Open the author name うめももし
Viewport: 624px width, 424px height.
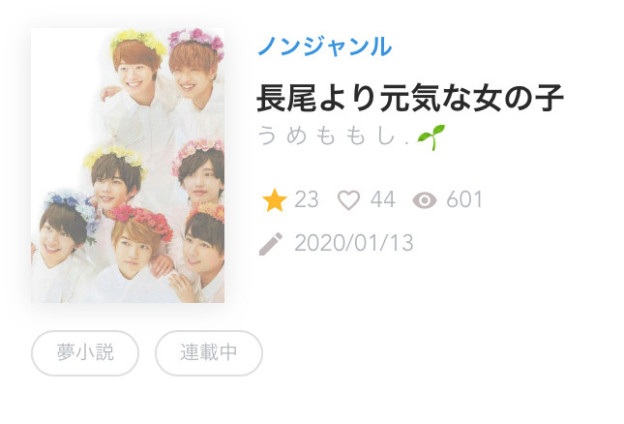333,136
